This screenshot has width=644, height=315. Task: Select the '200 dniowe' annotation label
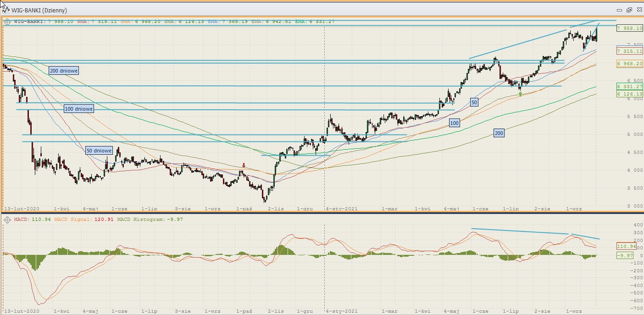tap(64, 71)
